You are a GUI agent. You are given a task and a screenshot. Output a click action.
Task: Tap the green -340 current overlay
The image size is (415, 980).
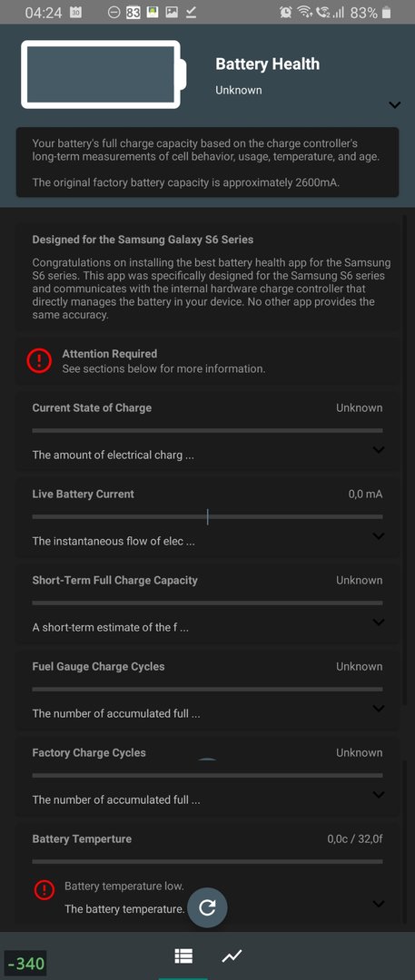(x=25, y=963)
